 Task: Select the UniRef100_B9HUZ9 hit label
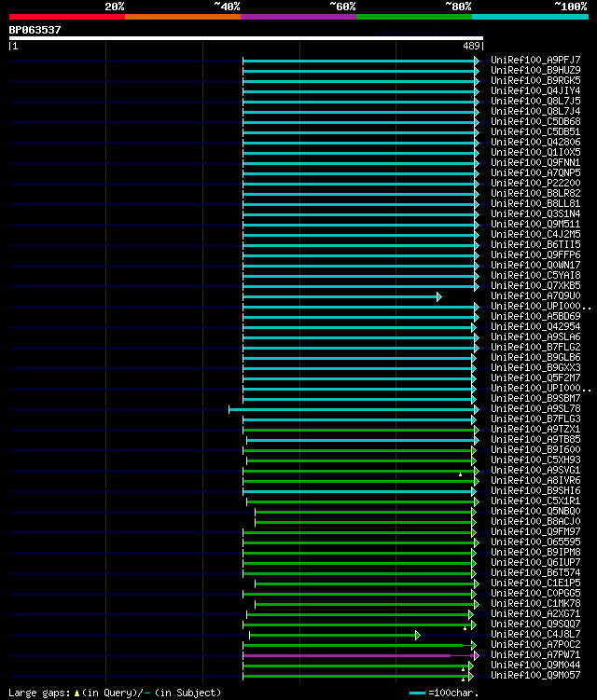535,70
